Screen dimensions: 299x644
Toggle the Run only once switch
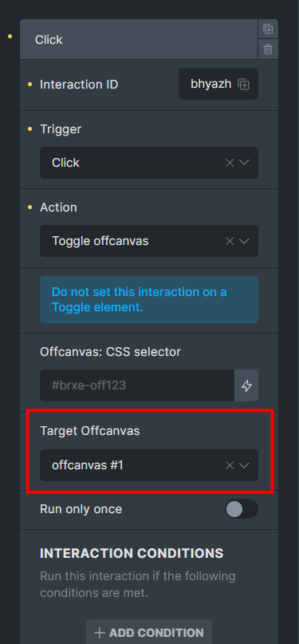pos(242,509)
